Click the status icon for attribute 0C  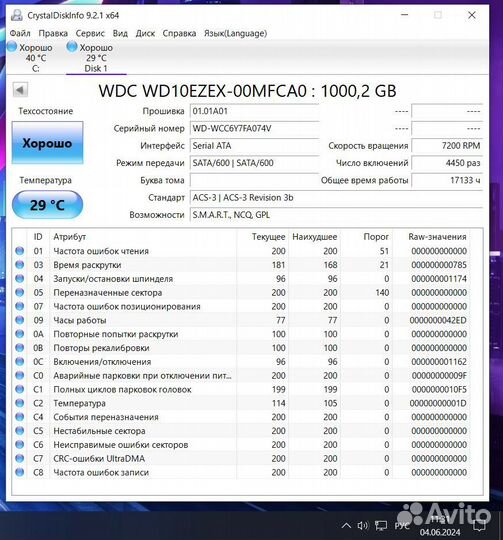[20, 362]
